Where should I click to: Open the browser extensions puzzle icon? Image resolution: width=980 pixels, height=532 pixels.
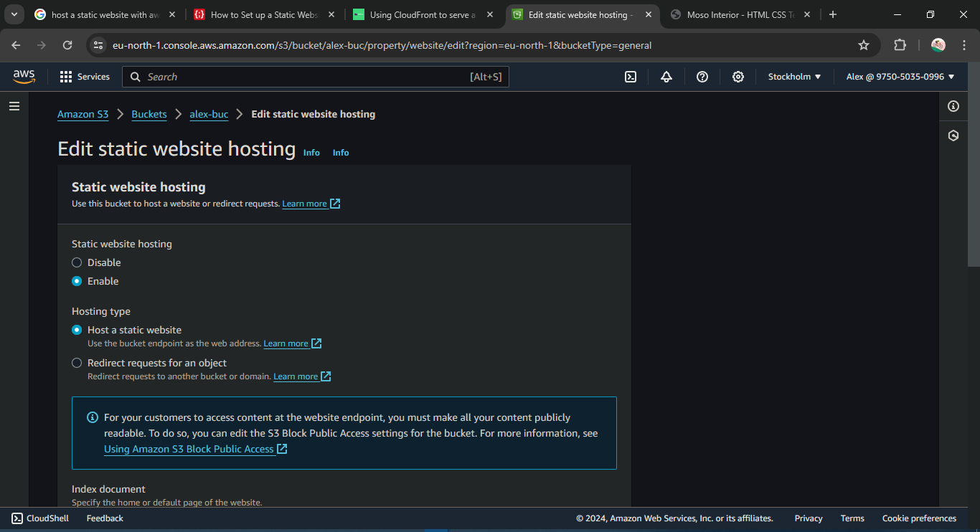point(900,45)
